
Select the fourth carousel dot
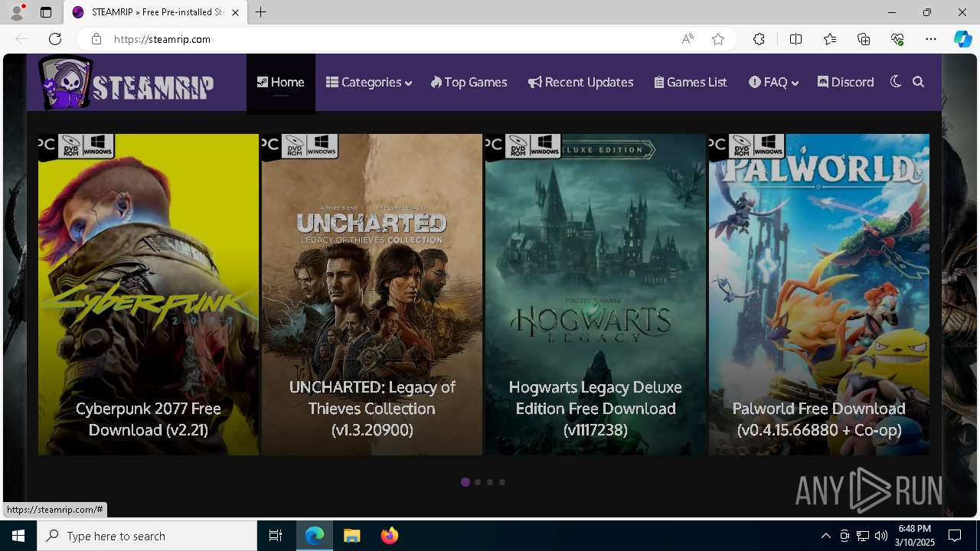pos(502,482)
